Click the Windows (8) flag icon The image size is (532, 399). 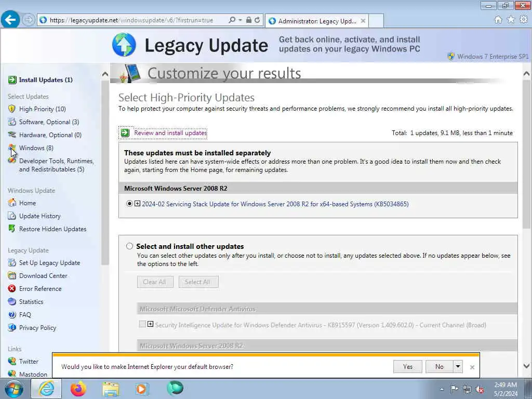click(x=12, y=148)
